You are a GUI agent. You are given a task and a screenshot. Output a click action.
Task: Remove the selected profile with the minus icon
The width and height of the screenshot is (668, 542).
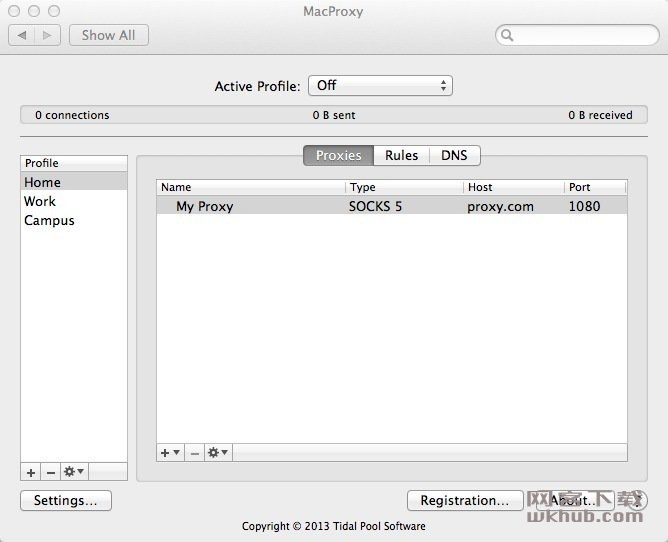[51, 473]
